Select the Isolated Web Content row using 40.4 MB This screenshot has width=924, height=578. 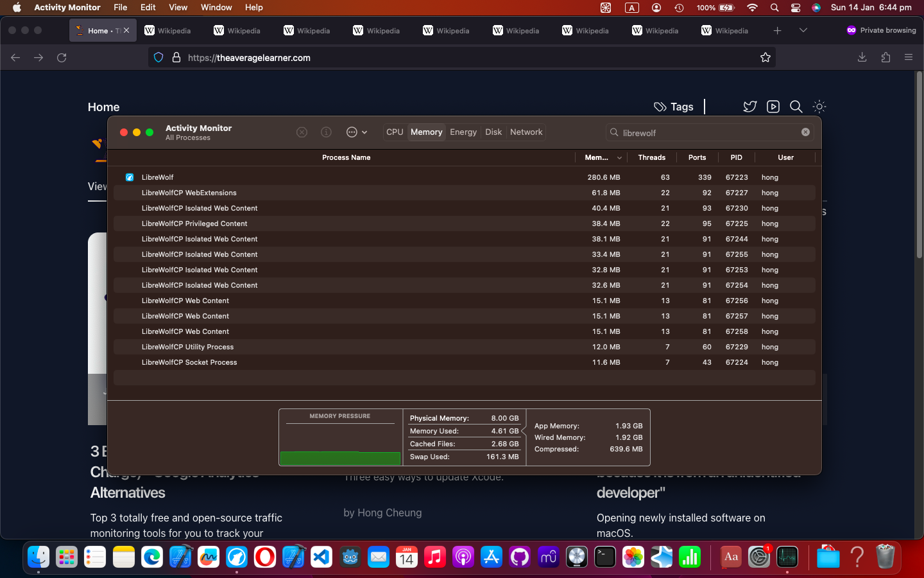[465, 208]
